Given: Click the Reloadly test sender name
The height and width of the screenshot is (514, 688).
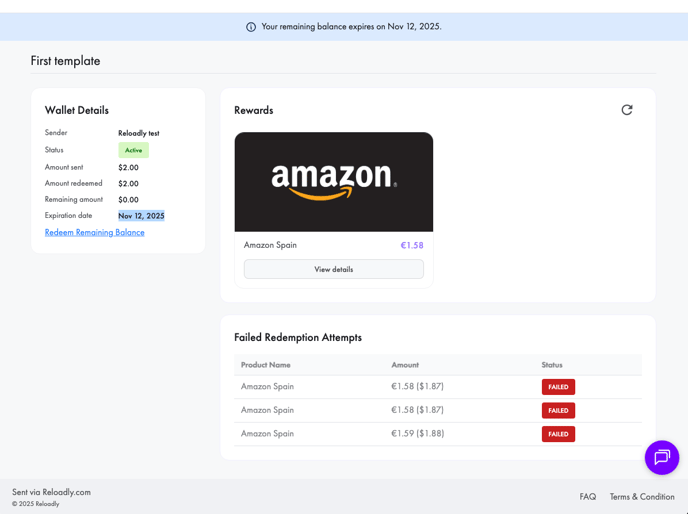Looking at the screenshot, I should (x=139, y=133).
